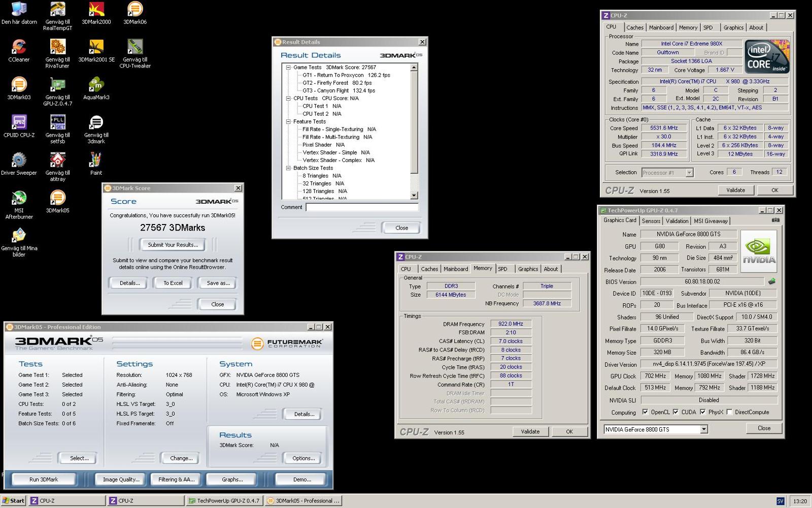Collapse the Game Tests tree node
This screenshot has width=812, height=508.
[288, 67]
